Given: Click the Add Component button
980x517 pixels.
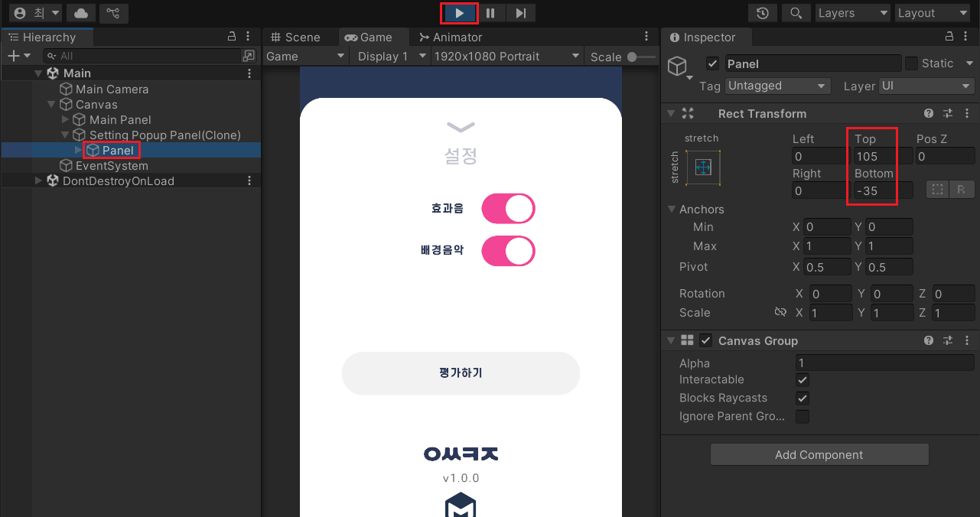Looking at the screenshot, I should 819,454.
